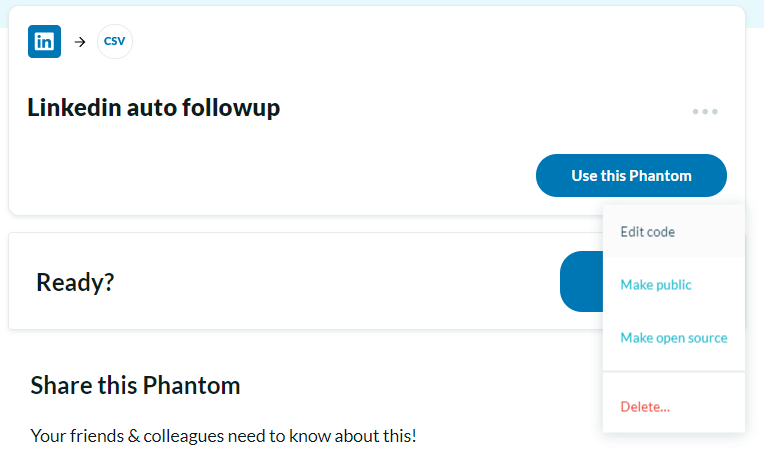Click the Share this Phantom heading

click(x=135, y=385)
